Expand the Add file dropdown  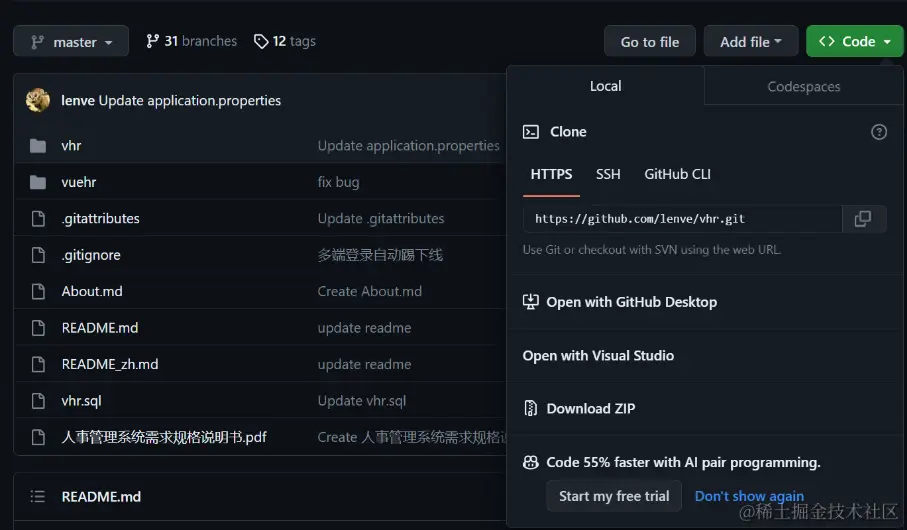751,41
